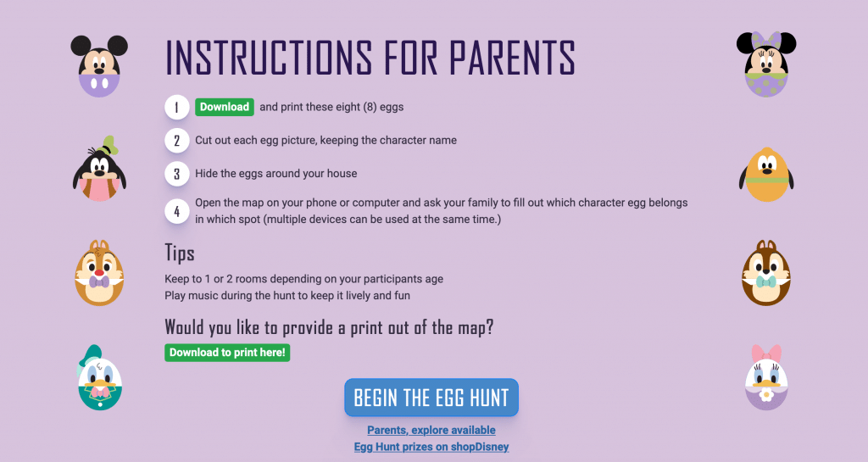This screenshot has width=868, height=462.
Task: Select the Donald Duck egg icon
Action: click(100, 377)
